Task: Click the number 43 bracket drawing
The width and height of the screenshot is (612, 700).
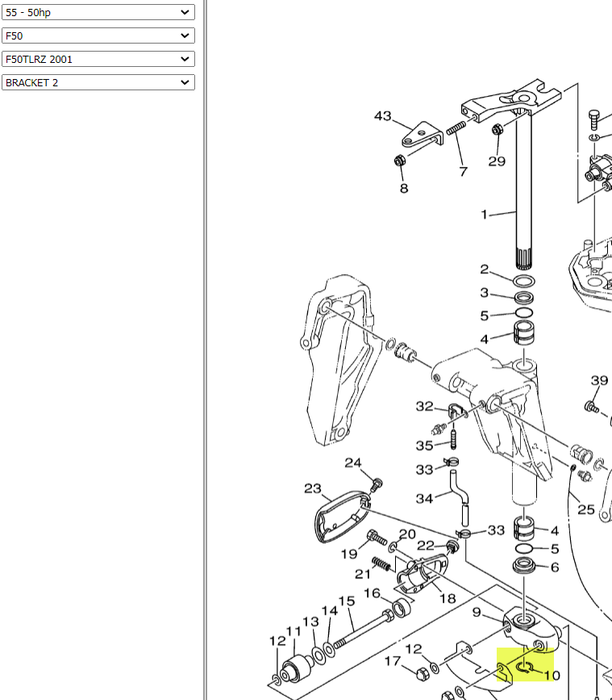Action: [423, 135]
